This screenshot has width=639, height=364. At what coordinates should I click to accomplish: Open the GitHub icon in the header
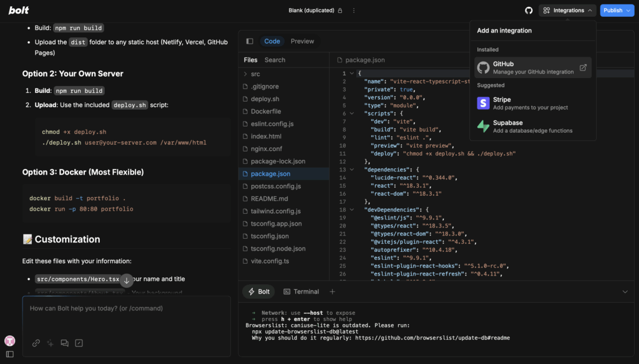point(529,11)
